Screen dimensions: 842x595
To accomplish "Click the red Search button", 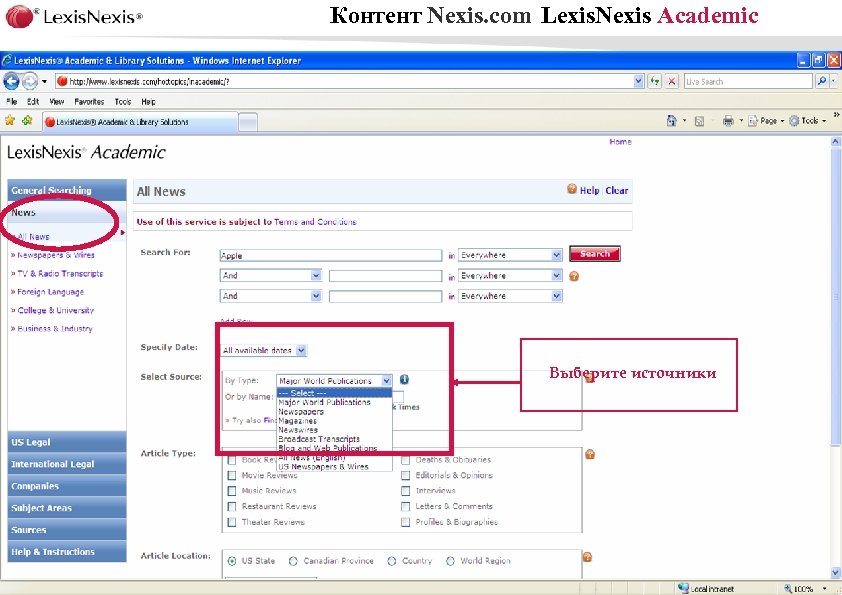I will coord(594,254).
